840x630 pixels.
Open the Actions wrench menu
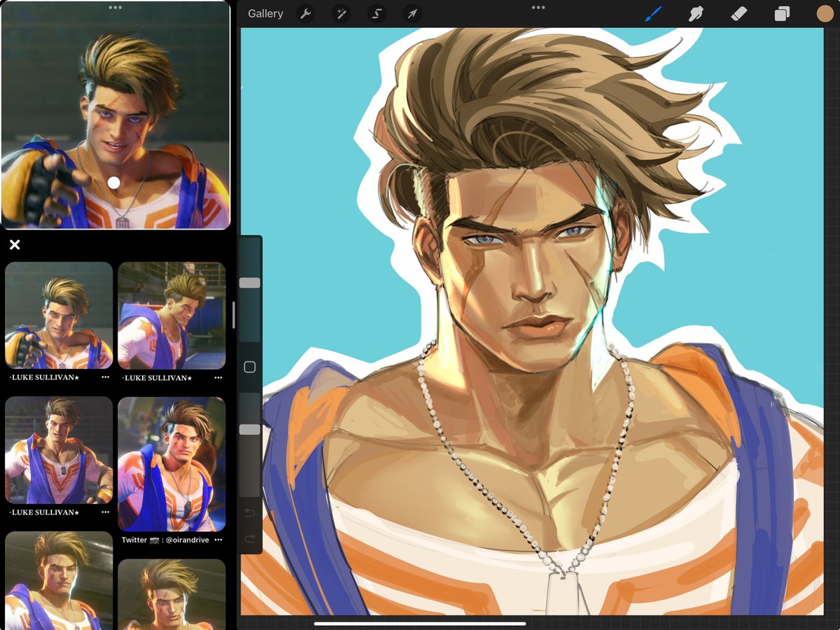(305, 13)
